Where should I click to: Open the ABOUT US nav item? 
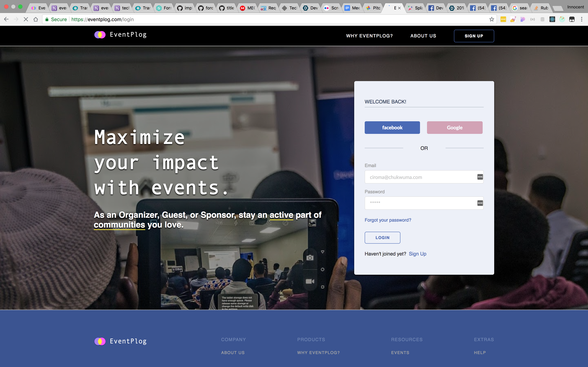[x=423, y=36]
